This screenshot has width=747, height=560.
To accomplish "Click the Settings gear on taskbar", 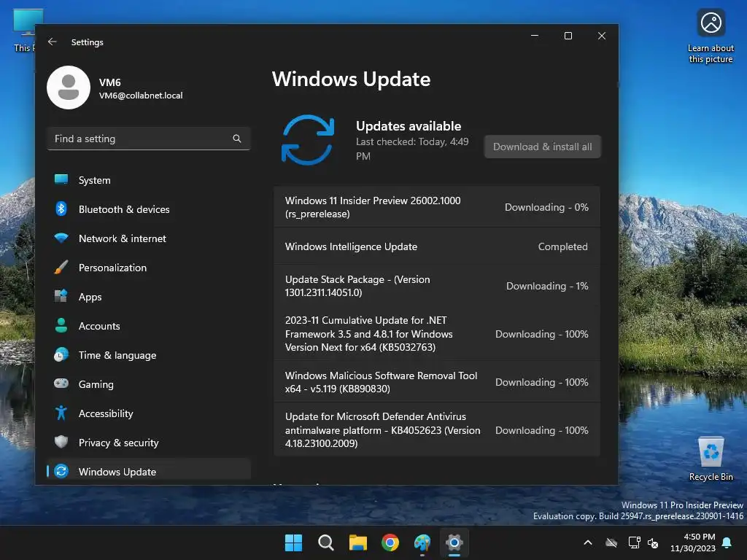I will (454, 542).
